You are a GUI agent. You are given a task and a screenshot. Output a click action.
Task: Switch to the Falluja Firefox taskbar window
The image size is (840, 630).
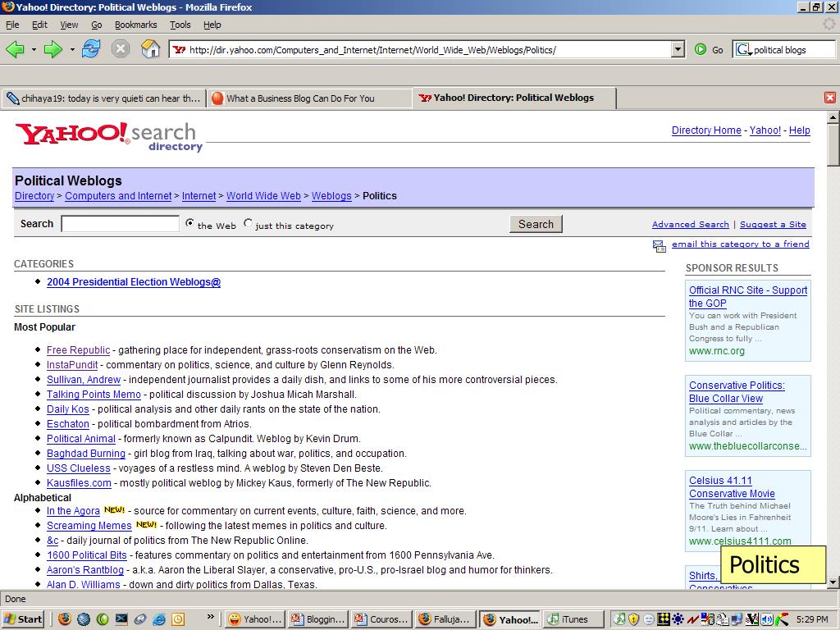click(445, 619)
